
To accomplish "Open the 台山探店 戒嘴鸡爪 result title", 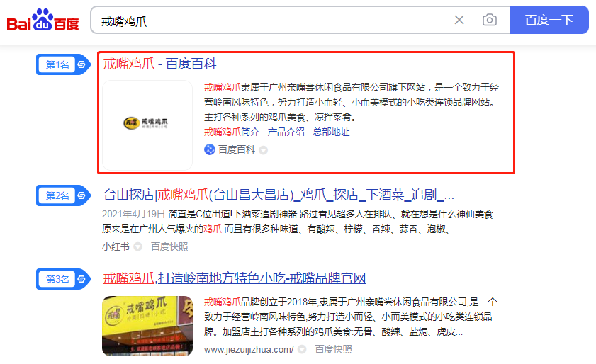I will (x=279, y=195).
